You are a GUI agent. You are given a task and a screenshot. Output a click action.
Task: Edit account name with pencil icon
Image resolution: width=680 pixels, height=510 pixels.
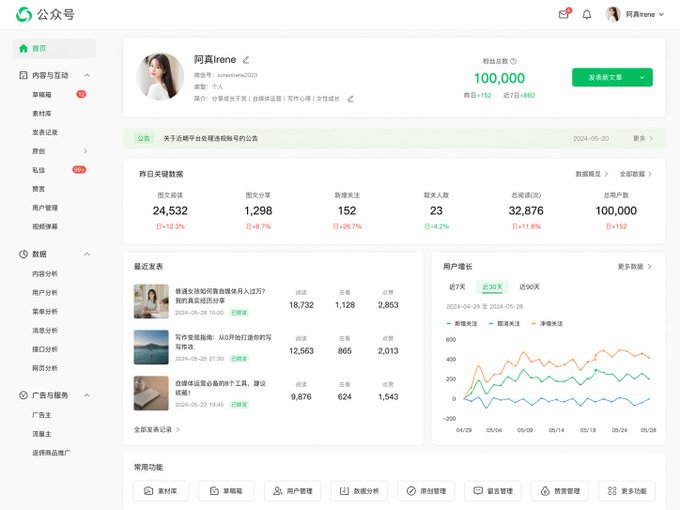tap(246, 60)
